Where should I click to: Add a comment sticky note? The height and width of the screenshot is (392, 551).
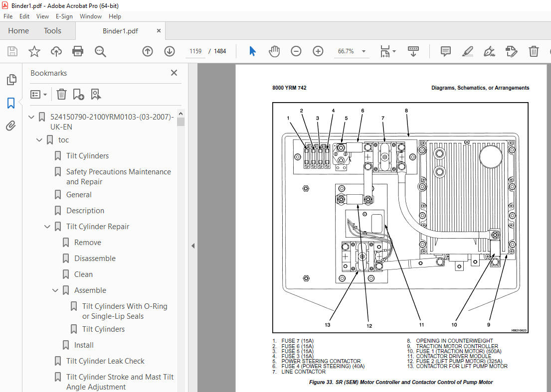click(x=446, y=51)
